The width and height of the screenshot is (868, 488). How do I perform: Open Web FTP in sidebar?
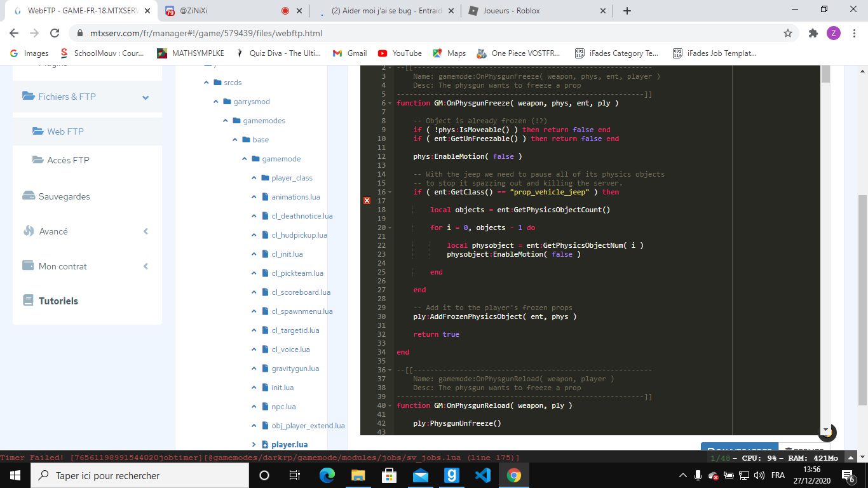[x=65, y=132]
